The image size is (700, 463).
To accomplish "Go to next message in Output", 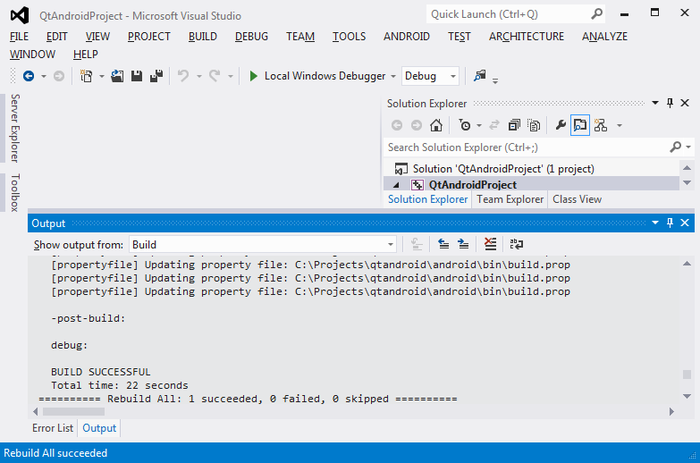I will point(463,244).
